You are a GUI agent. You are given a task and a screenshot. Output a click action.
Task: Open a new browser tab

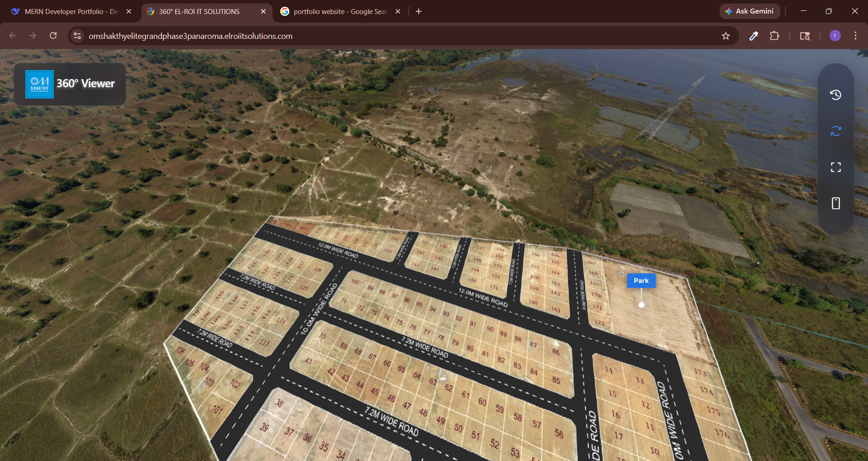[419, 12]
